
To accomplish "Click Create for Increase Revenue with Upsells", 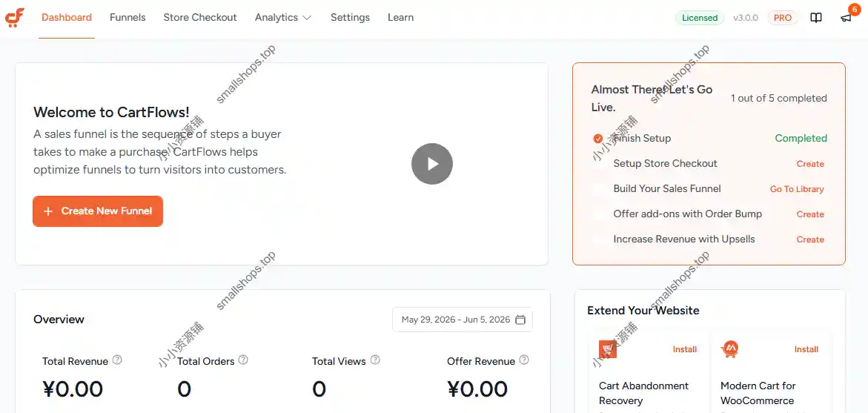I will click(x=810, y=239).
